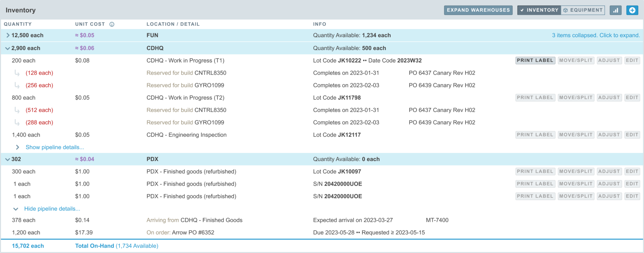644x253 pixels.
Task: Adjust quantity for lot JK12117
Action: (x=609, y=135)
